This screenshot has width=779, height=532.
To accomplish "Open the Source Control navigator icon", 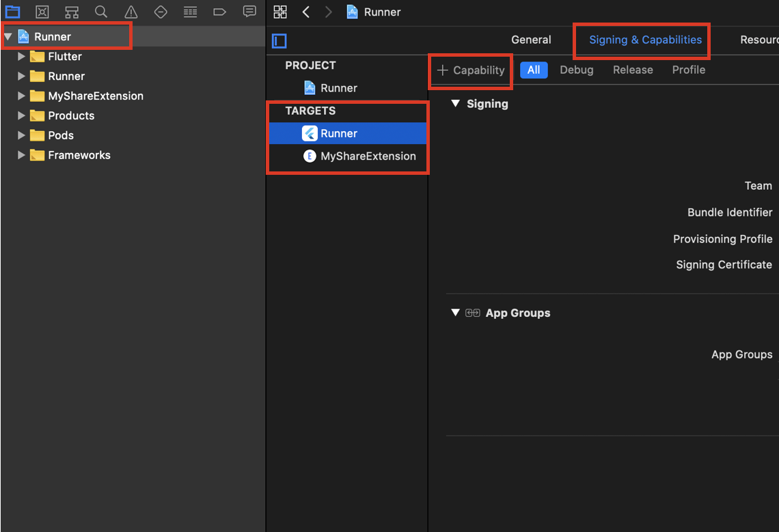I will tap(42, 12).
